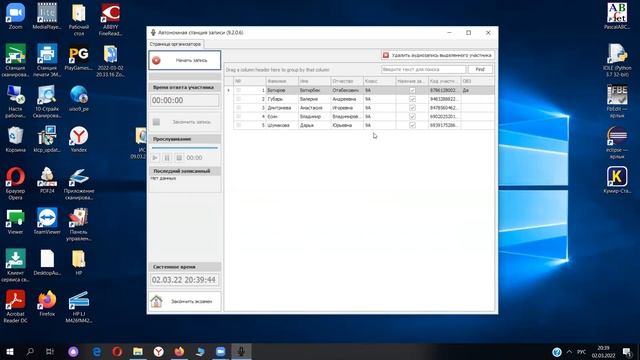Tick the selection checkbox for row 3 Дмитриева

[238, 108]
